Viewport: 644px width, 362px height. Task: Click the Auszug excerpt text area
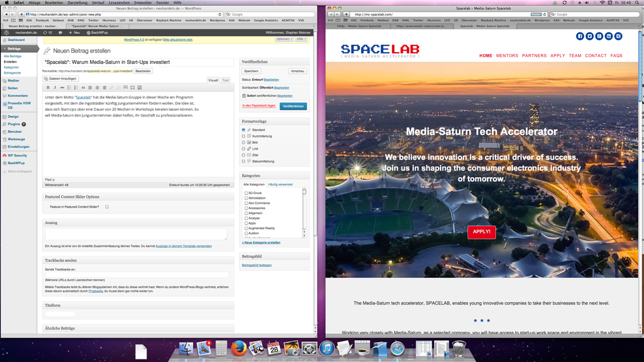click(x=136, y=234)
